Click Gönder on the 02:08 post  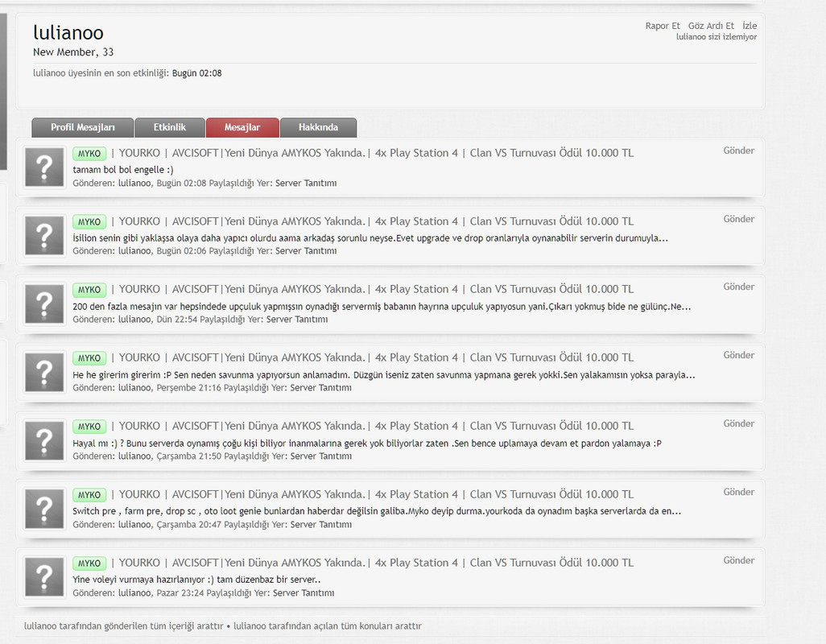click(x=738, y=151)
